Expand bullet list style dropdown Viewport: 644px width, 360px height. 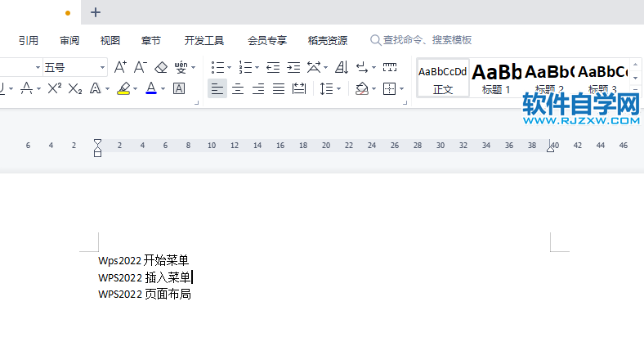(229, 67)
